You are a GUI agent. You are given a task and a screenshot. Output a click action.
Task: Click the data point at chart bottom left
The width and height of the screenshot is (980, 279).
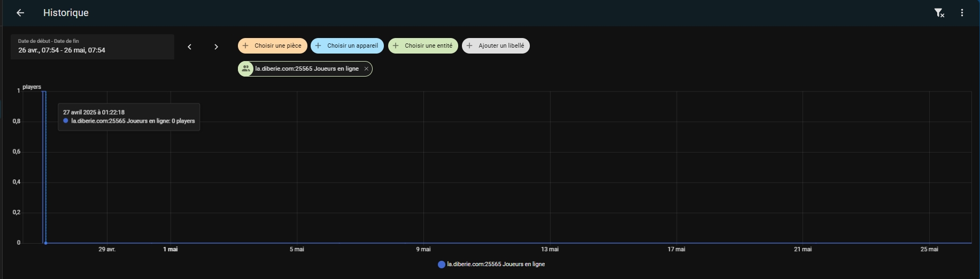click(x=46, y=243)
